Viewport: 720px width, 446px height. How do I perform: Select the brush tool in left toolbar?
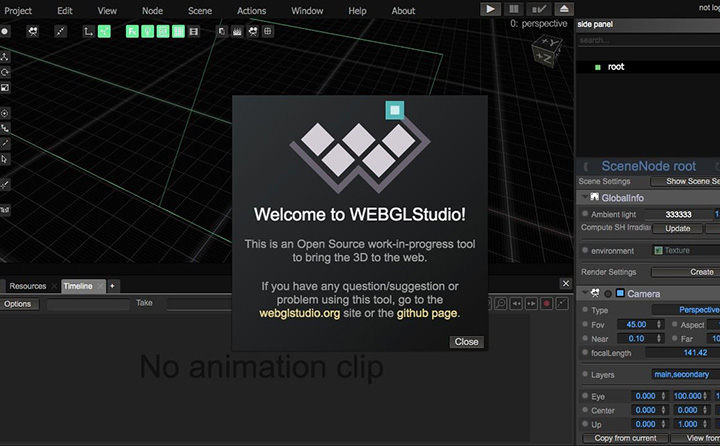click(x=5, y=185)
